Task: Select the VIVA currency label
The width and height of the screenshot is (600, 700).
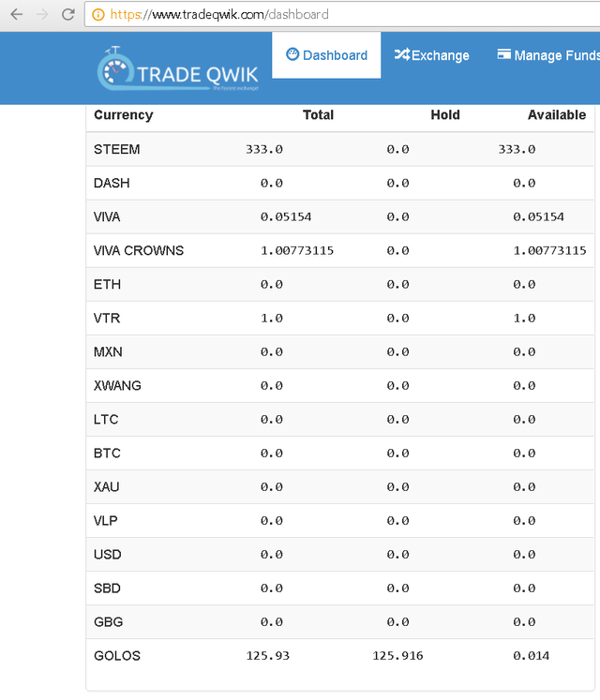Action: 107,217
